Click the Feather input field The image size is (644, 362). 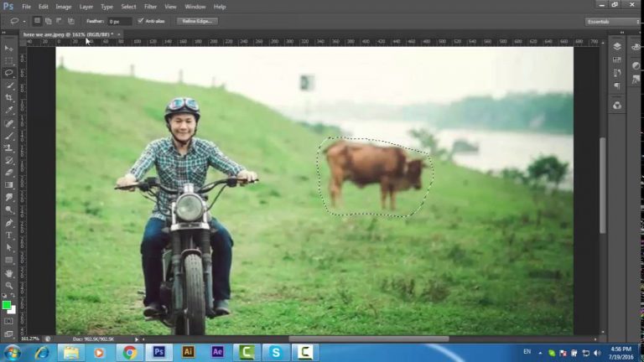120,21
